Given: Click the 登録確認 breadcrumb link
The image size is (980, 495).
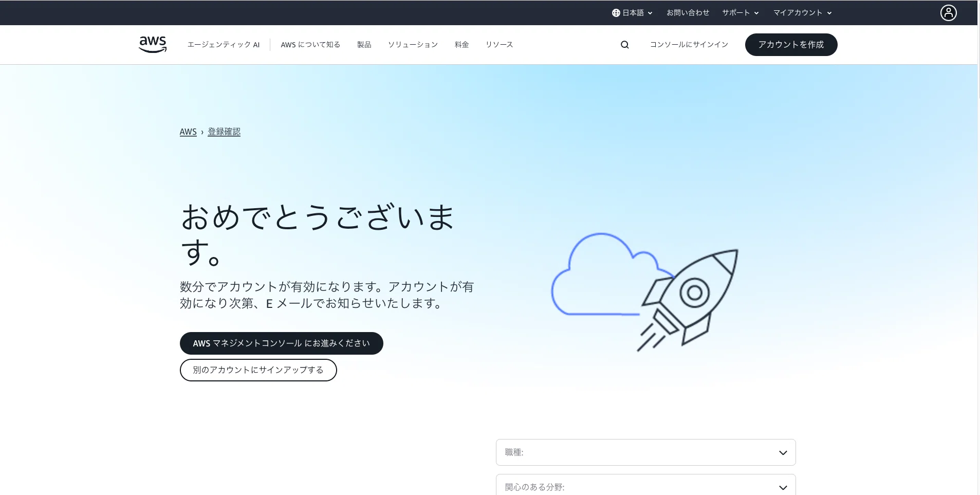Looking at the screenshot, I should [224, 132].
